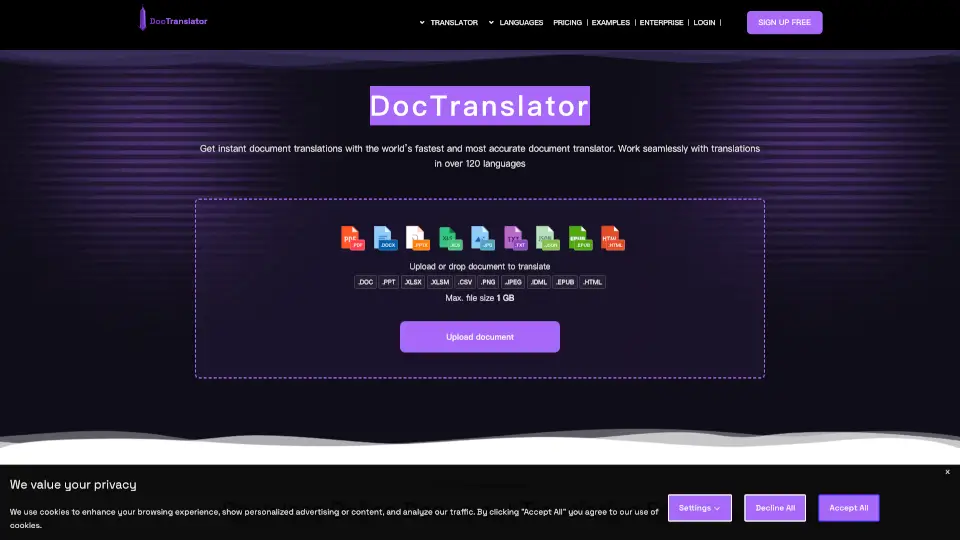
Task: Click the EPUB file type icon
Action: click(x=580, y=238)
